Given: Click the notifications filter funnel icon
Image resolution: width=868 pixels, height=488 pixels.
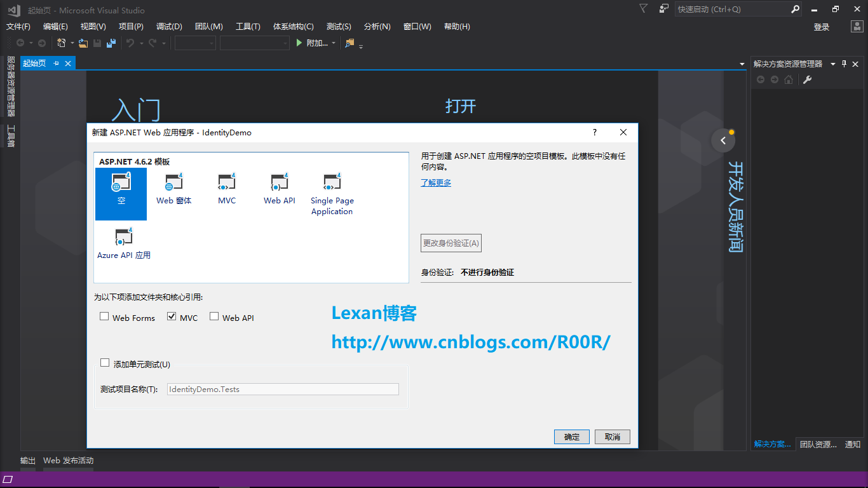Looking at the screenshot, I should click(644, 9).
